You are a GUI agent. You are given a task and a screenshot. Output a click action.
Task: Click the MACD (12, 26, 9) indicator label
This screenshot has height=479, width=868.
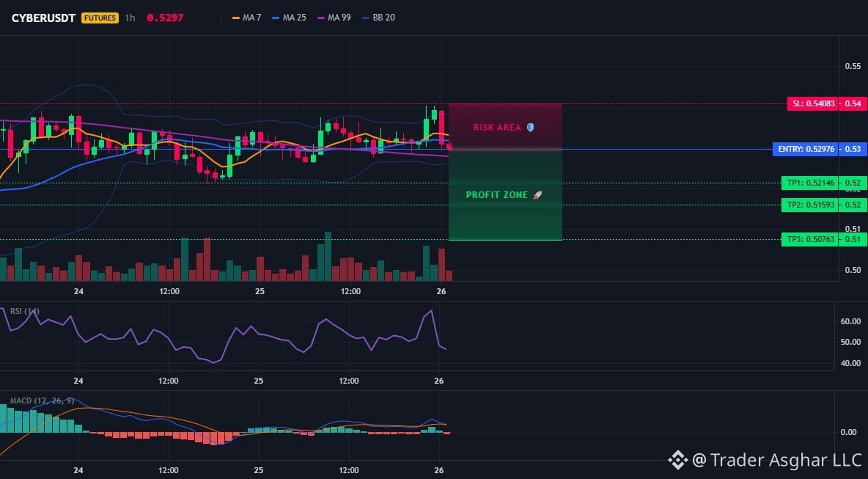pyautogui.click(x=42, y=401)
